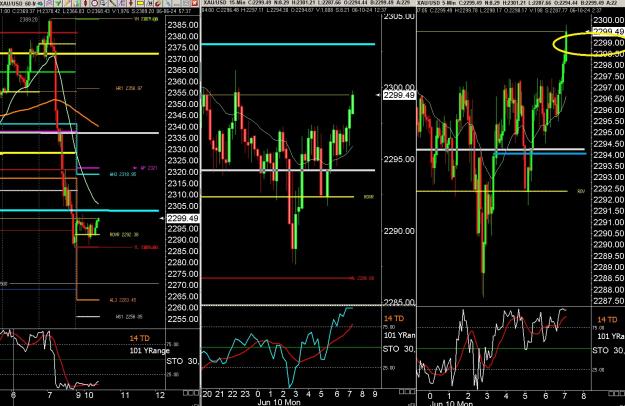The height and width of the screenshot is (406, 625).
Task: Select the thick yellow horizontal line near 2375.00
Action: click(80, 53)
